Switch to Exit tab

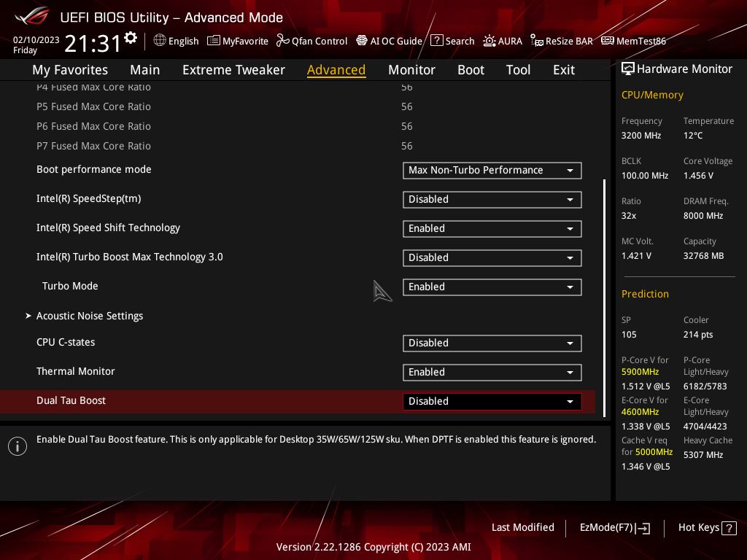point(564,69)
